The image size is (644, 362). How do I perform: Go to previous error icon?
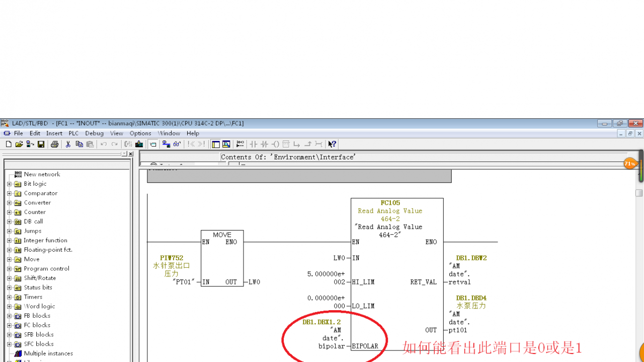pos(191,144)
